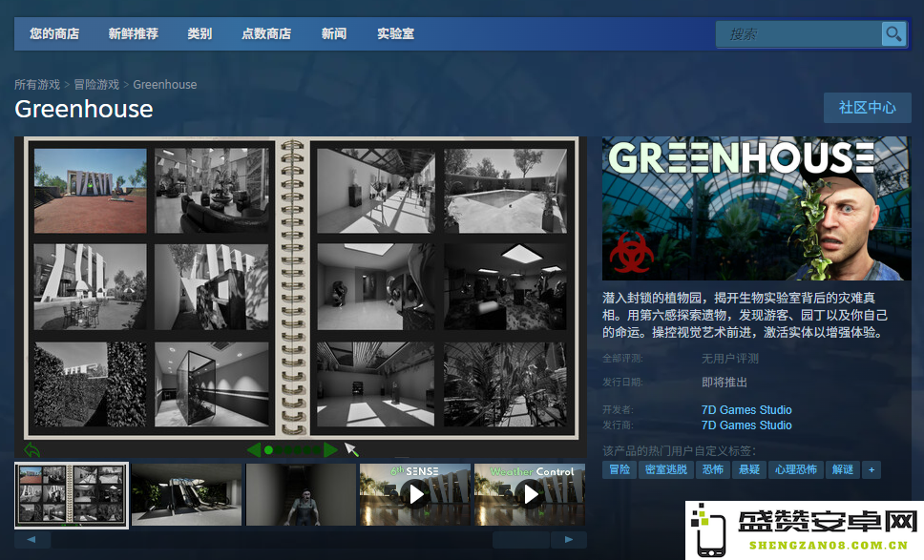Follow the 冒险游戏 breadcrumb link
Viewport: 924px width, 560px height.
pos(96,85)
